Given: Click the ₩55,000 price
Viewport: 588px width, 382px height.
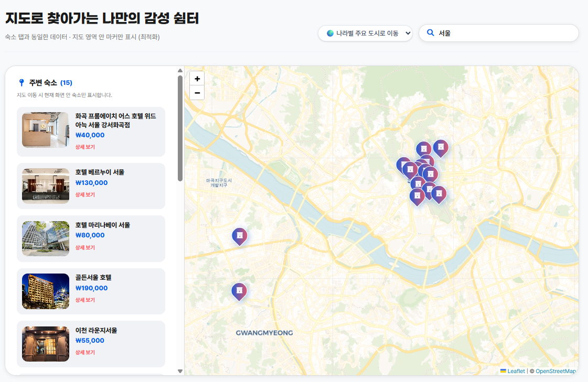Looking at the screenshot, I should coord(90,341).
